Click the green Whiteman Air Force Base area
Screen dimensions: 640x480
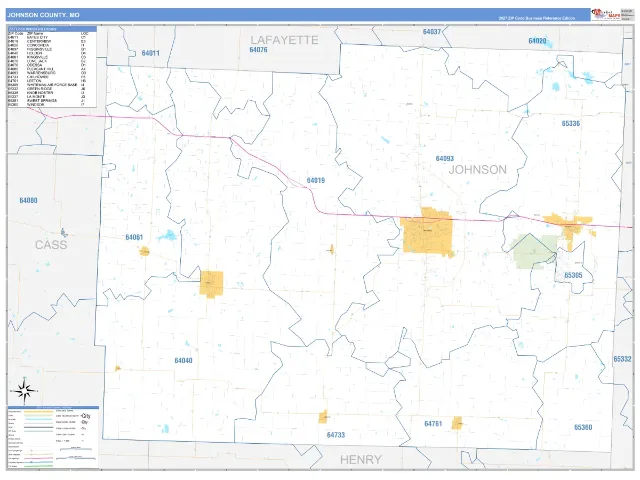(x=533, y=252)
